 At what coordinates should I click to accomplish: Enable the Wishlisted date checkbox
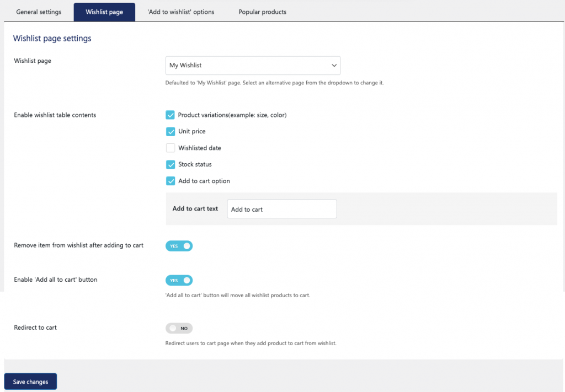170,148
